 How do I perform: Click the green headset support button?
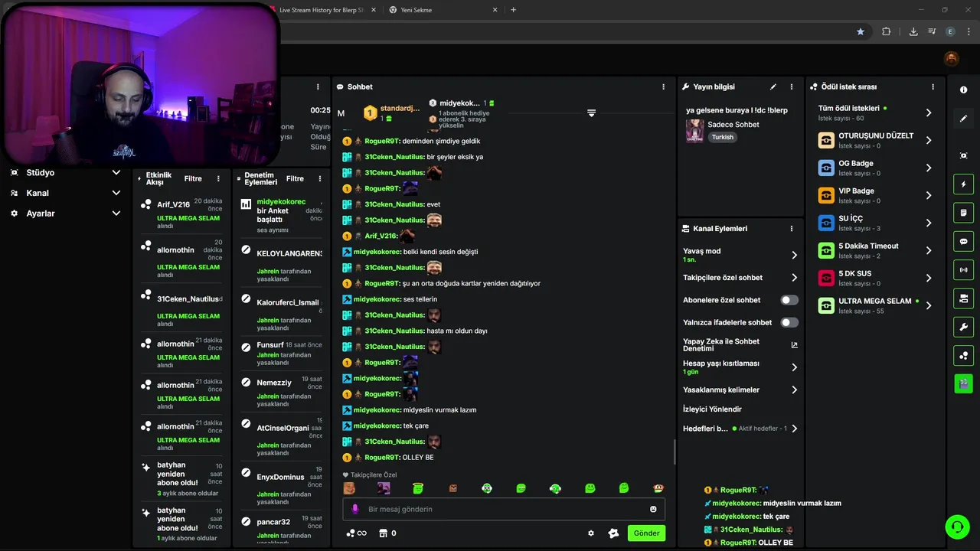[x=956, y=527]
